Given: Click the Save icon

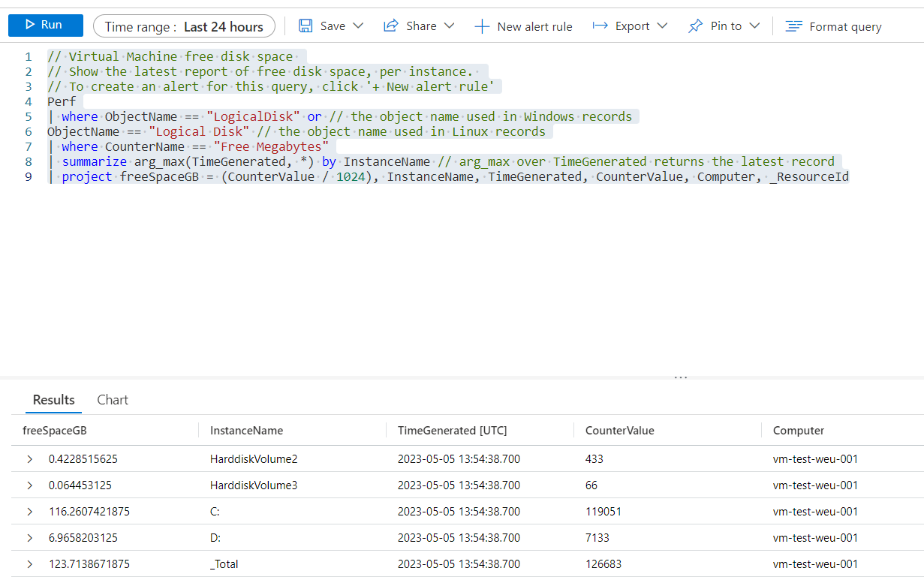Looking at the screenshot, I should (307, 25).
